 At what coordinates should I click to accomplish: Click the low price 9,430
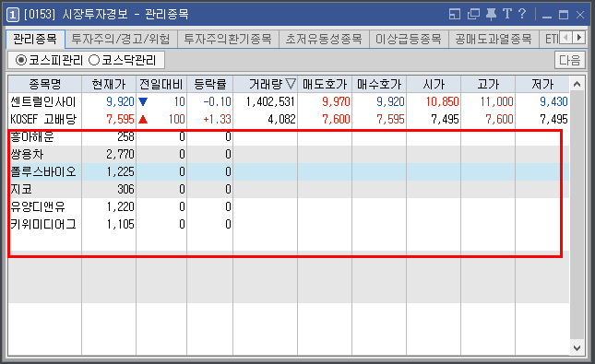[553, 101]
